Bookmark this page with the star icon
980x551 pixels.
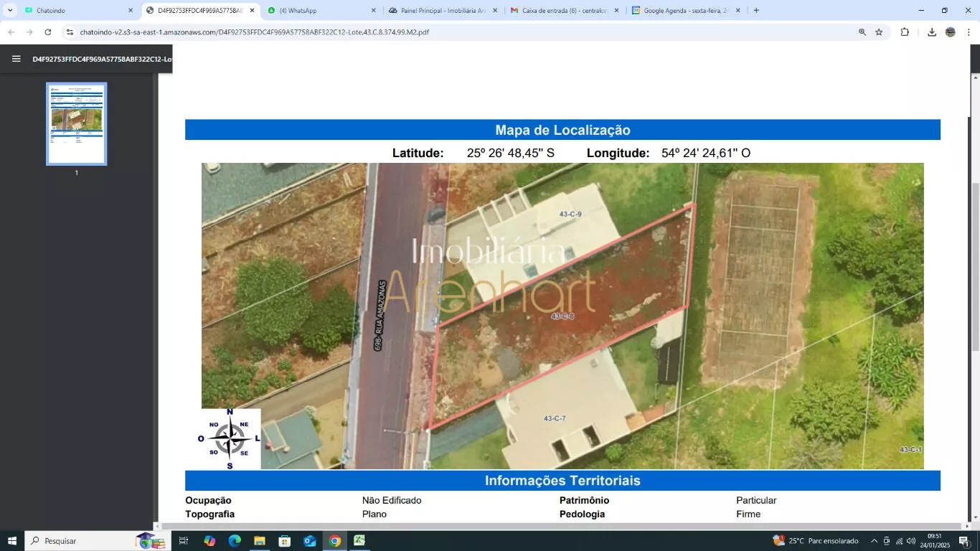click(879, 32)
